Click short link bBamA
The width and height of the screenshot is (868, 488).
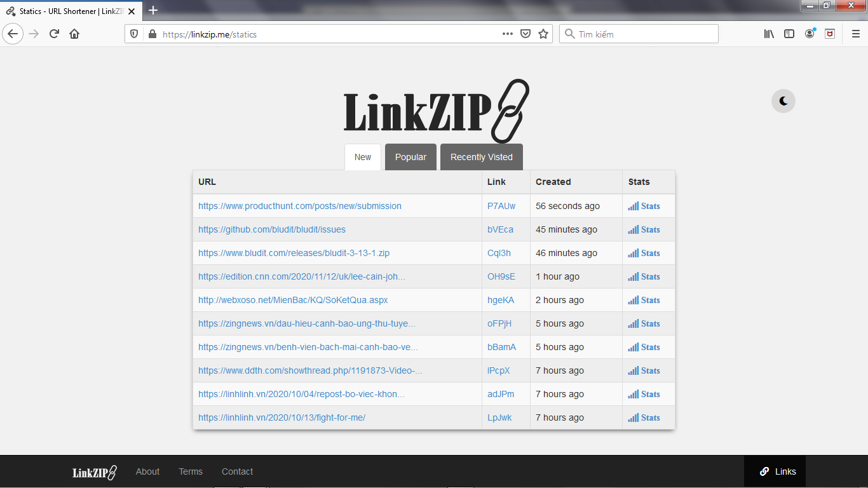coord(502,347)
